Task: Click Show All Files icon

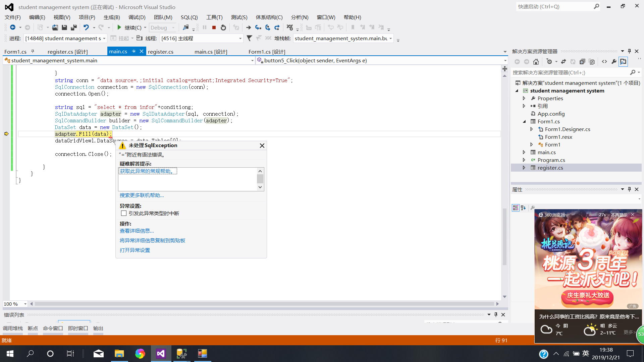Action: (592, 62)
